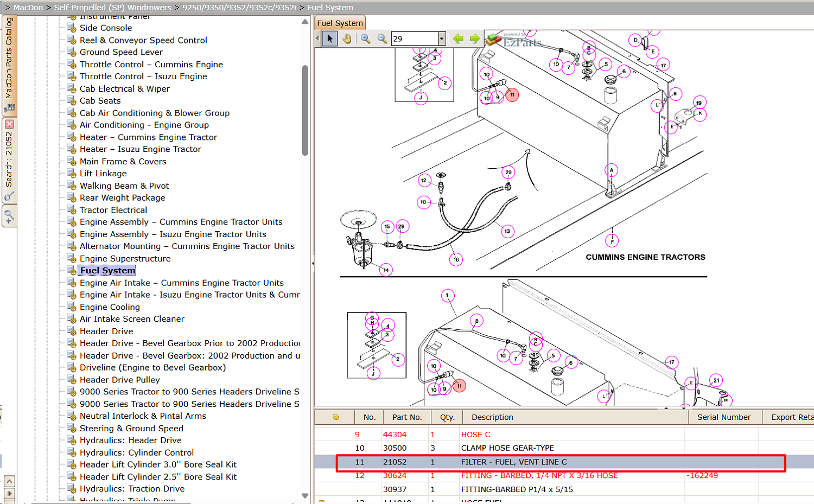
Task: Activate the hand pan tool
Action: 347,39
